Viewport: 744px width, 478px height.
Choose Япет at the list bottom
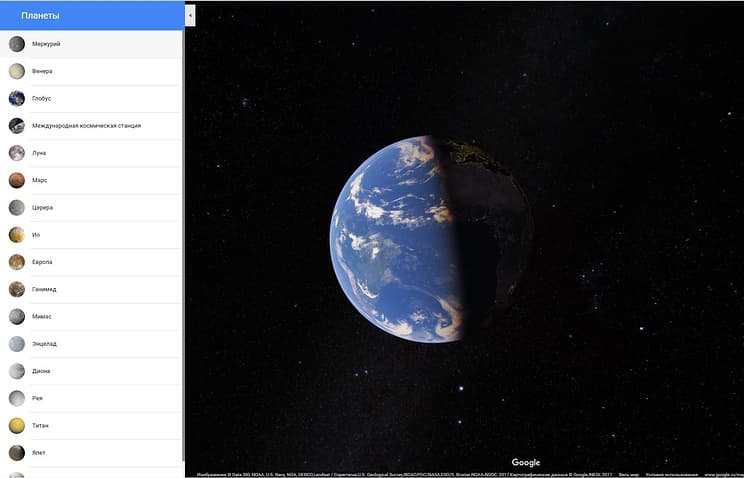(91, 453)
